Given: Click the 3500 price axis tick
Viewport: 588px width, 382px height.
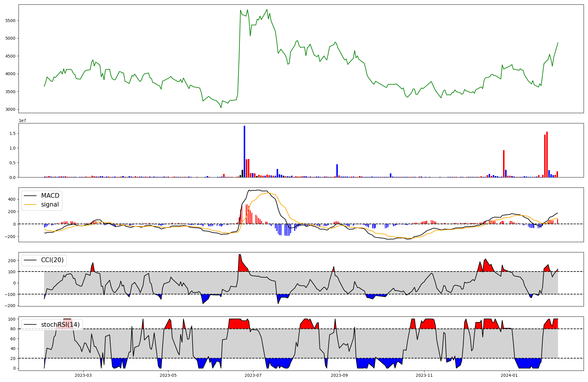Looking at the screenshot, I should click(x=11, y=92).
